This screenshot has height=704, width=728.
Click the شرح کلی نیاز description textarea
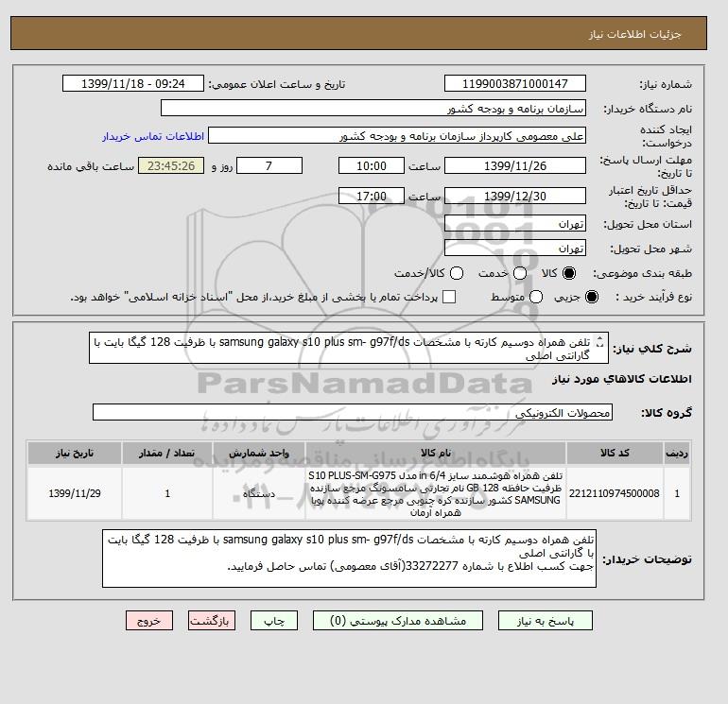click(349, 348)
